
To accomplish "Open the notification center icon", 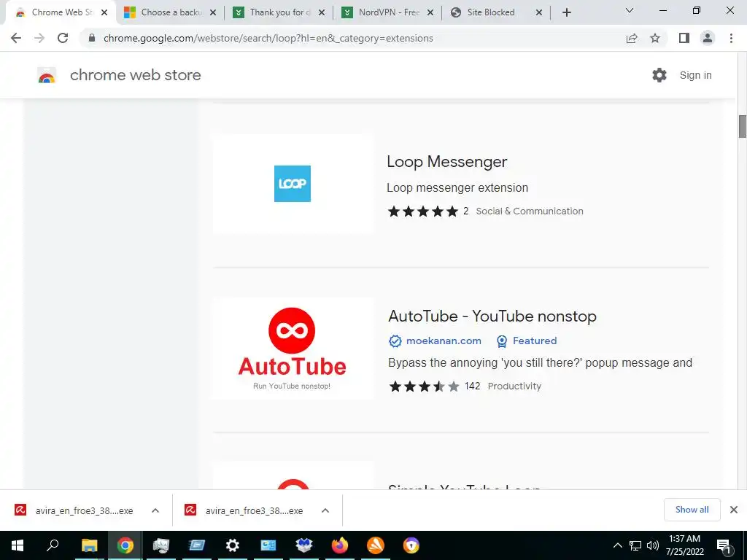I will pos(724,545).
